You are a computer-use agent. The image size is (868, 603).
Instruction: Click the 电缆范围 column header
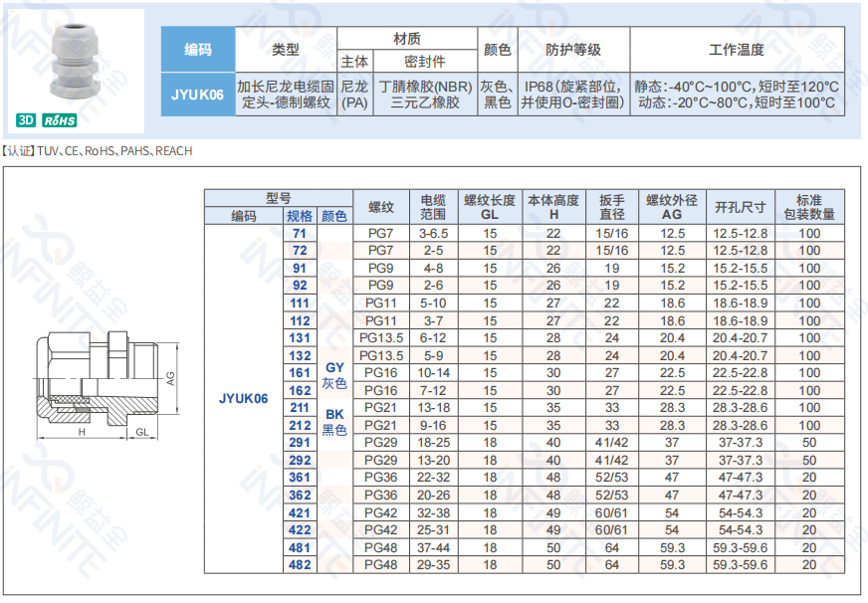click(433, 207)
